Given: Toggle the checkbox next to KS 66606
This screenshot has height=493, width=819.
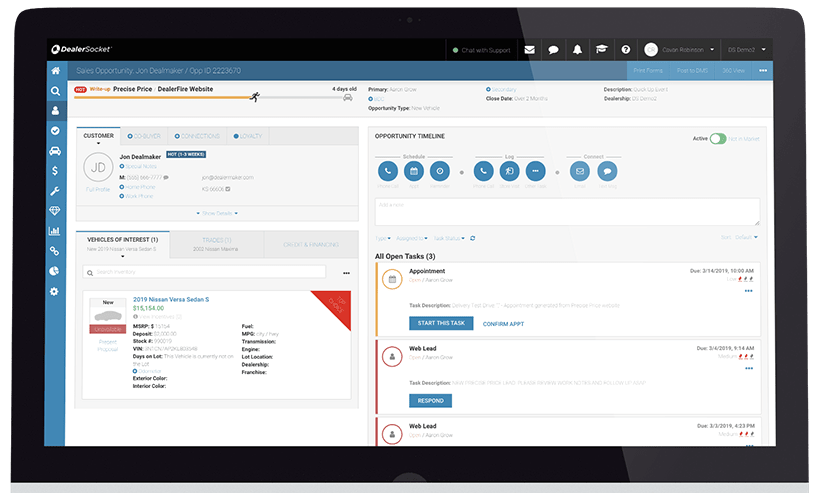Looking at the screenshot, I should (228, 189).
